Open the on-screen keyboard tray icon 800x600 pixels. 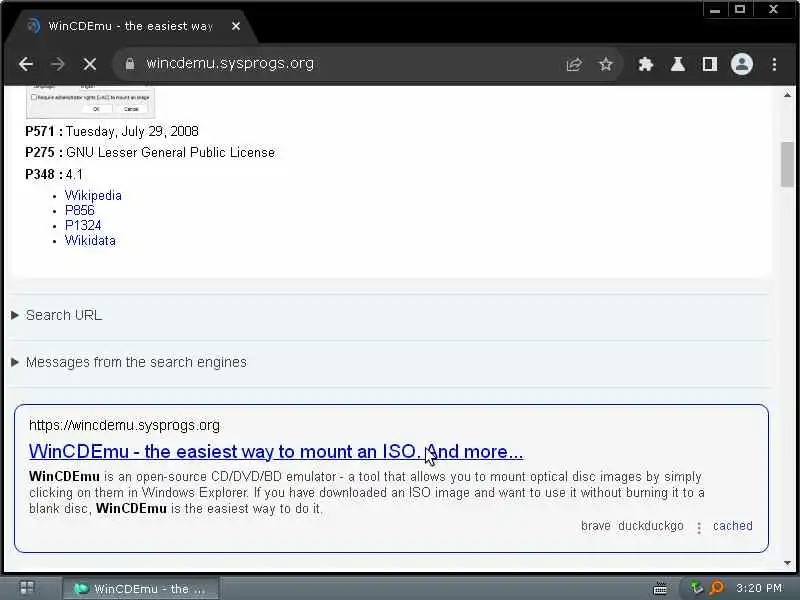(x=660, y=588)
